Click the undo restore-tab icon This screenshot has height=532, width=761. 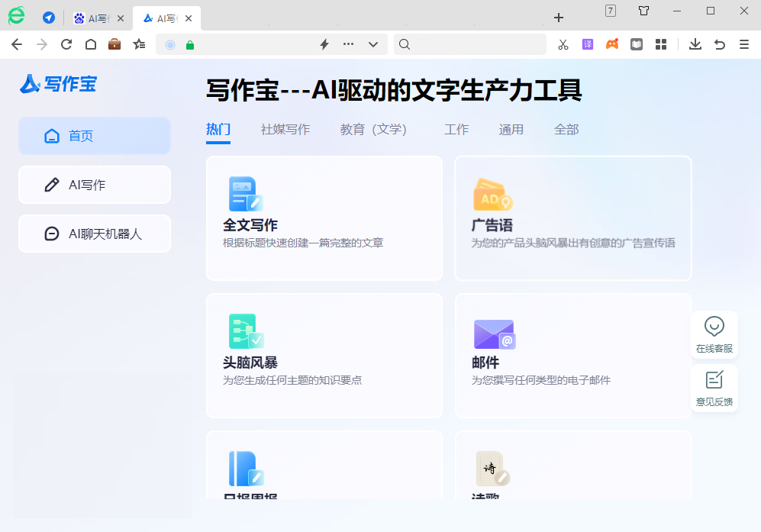pos(720,45)
